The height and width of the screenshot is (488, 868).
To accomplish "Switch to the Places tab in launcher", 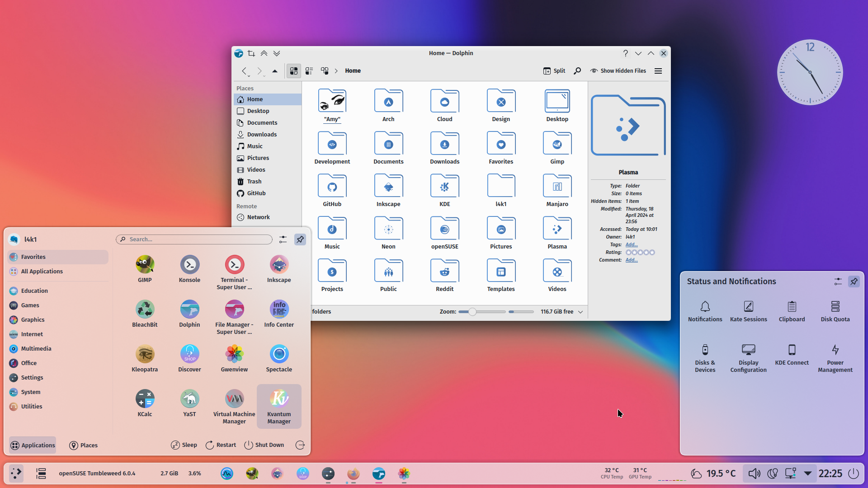I will 84,446.
